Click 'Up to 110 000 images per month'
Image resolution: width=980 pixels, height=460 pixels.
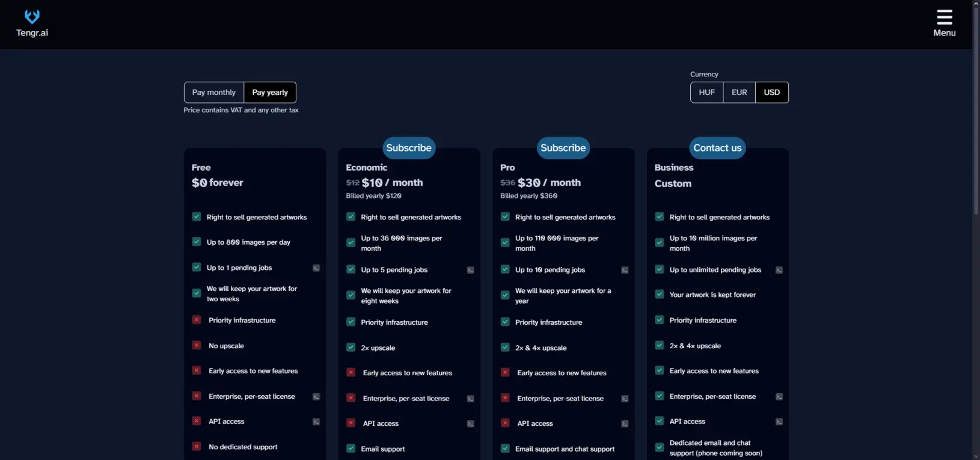[557, 244]
